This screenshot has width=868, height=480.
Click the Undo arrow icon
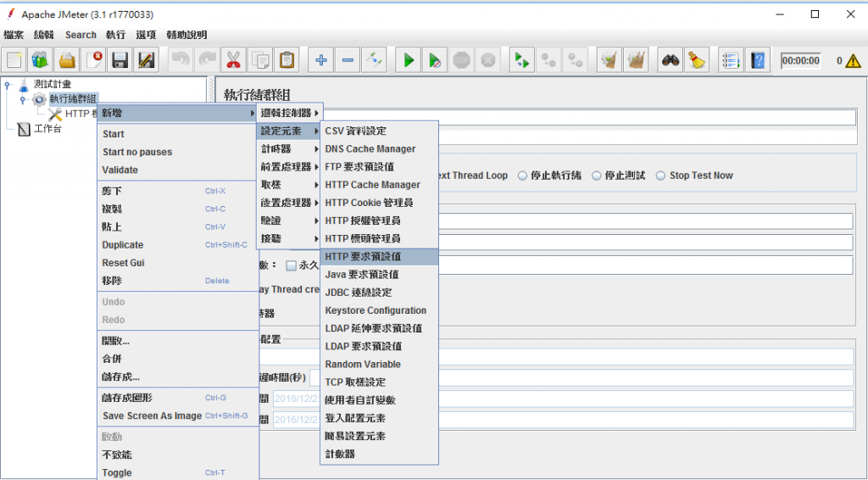pyautogui.click(x=180, y=60)
